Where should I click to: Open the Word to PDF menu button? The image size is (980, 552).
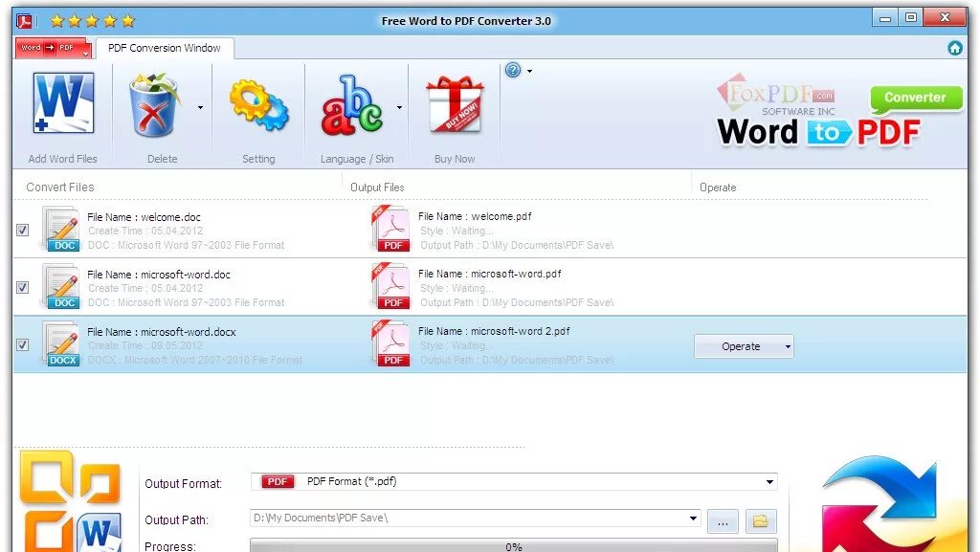coord(54,48)
